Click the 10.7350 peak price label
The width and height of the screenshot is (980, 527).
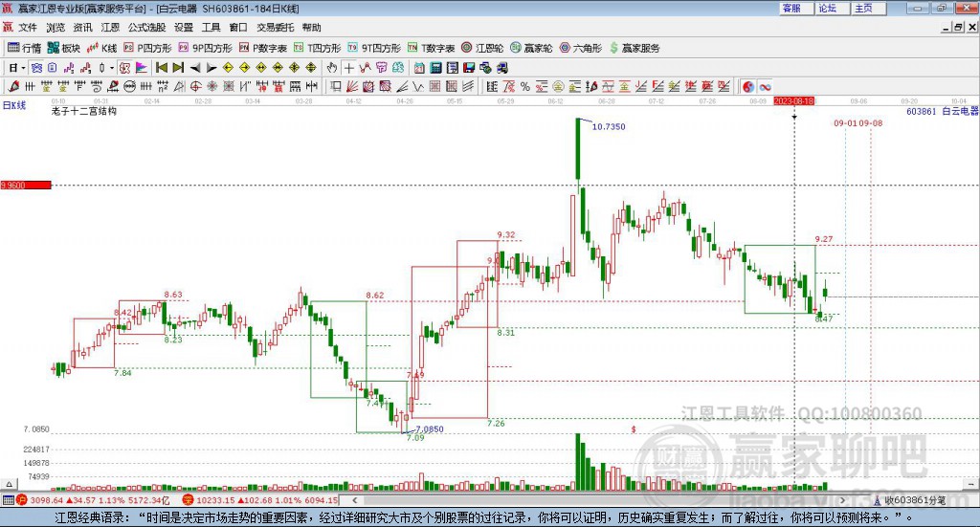(x=608, y=127)
